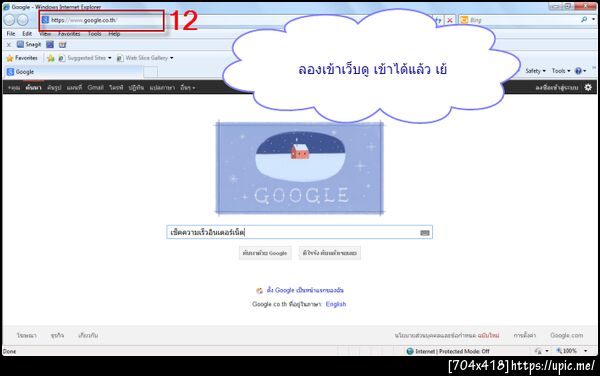
Task: Expand the Bing search options arrow
Action: click(593, 20)
